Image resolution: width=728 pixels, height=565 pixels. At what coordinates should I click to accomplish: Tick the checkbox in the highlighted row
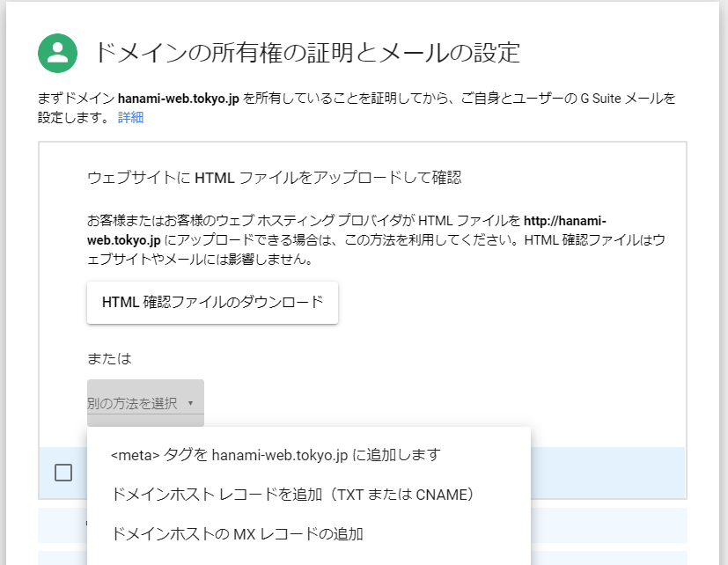tap(63, 473)
